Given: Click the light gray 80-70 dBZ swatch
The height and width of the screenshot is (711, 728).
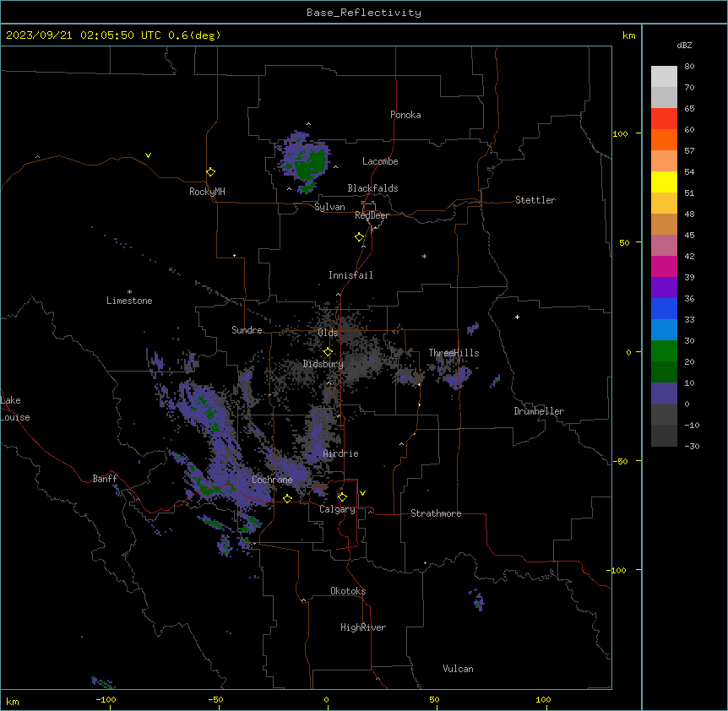Looking at the screenshot, I should 664,77.
